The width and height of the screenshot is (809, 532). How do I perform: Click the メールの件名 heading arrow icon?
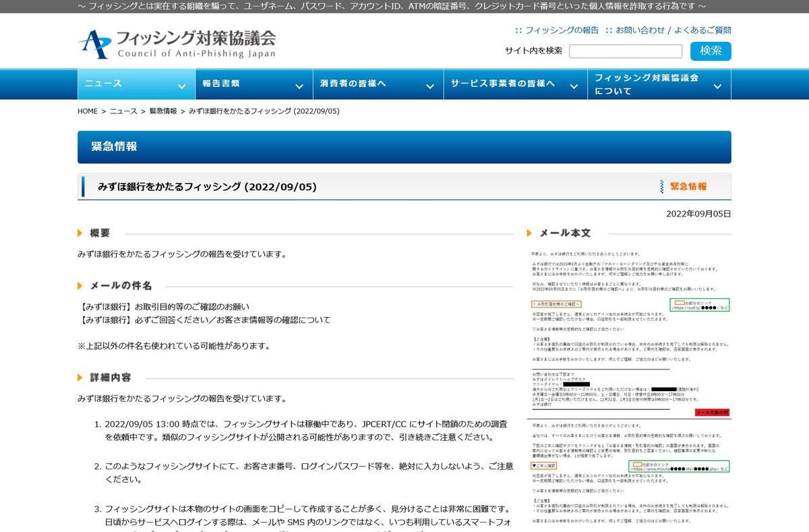(81, 286)
